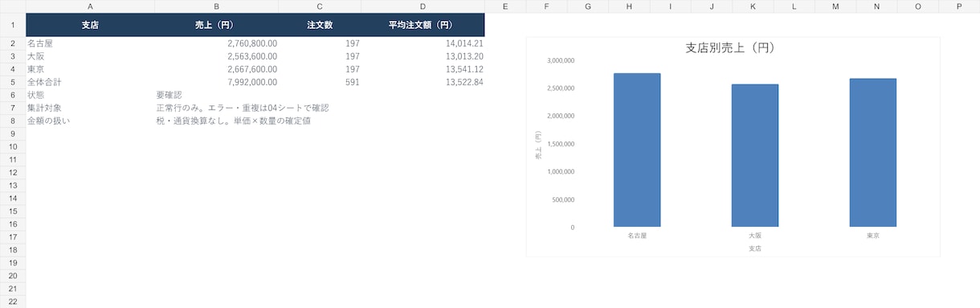The height and width of the screenshot is (308, 980).
Task: Select order count 197 in the 名古屋 row
Action: pos(320,43)
